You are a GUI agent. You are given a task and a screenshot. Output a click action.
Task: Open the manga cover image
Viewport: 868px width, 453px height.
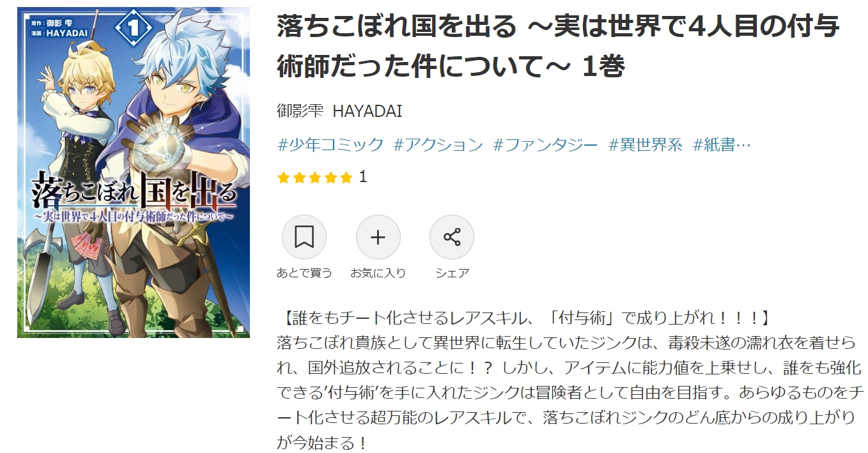(x=134, y=173)
